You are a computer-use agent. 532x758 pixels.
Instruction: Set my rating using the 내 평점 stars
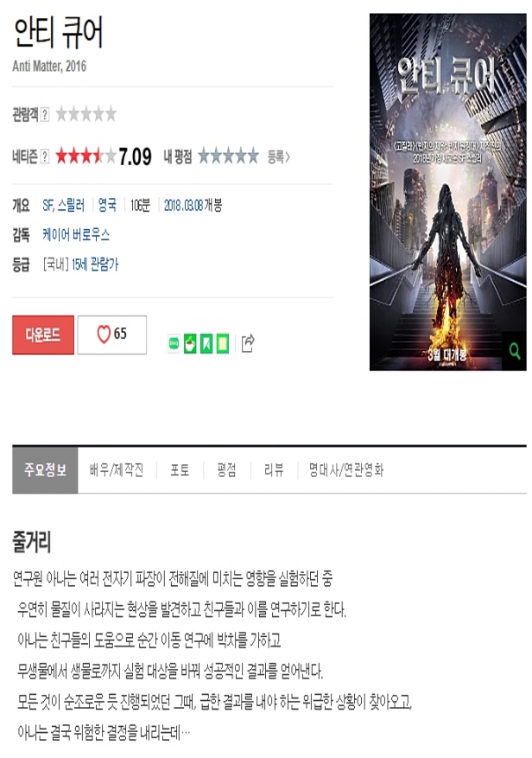pos(229,156)
